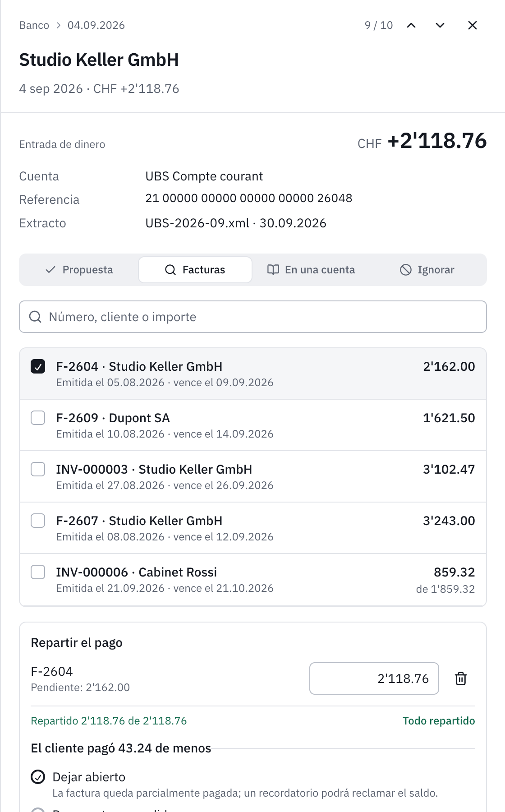Click the Todo repartido status text
The image size is (505, 812).
pos(439,721)
